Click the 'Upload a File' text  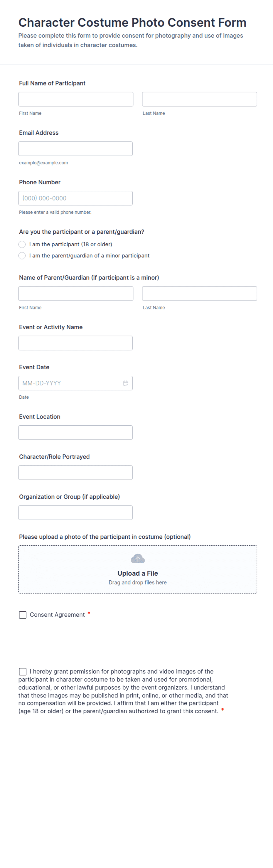137,573
